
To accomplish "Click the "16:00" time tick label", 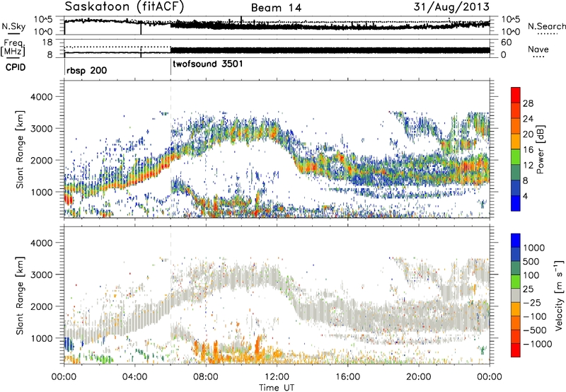I will click(x=347, y=377).
